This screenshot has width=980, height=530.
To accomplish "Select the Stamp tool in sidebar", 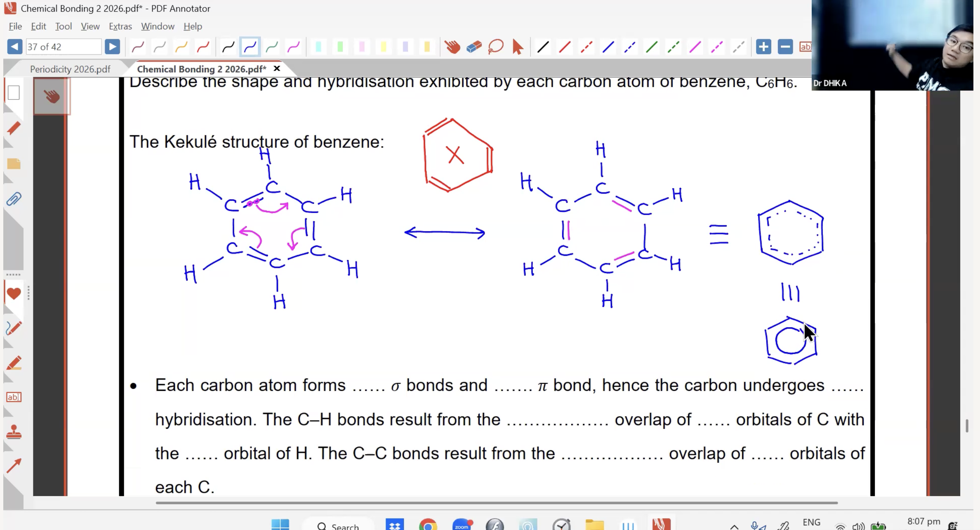I will 14,432.
